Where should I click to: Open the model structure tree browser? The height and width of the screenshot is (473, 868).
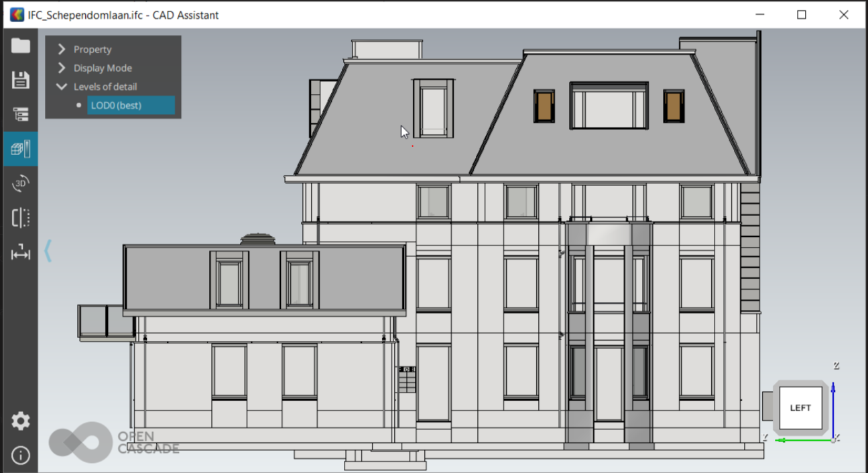20,115
